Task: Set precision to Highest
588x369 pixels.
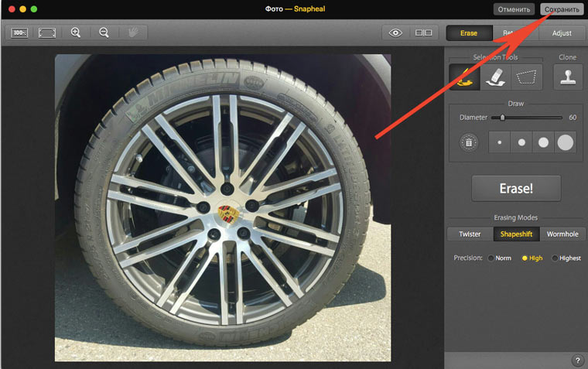Action: tap(566, 258)
